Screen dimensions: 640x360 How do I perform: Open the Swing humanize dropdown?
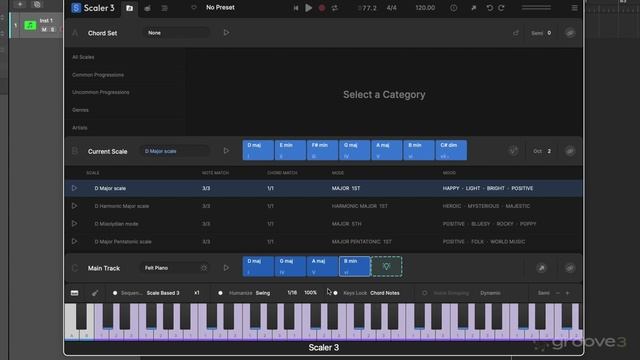coord(263,293)
